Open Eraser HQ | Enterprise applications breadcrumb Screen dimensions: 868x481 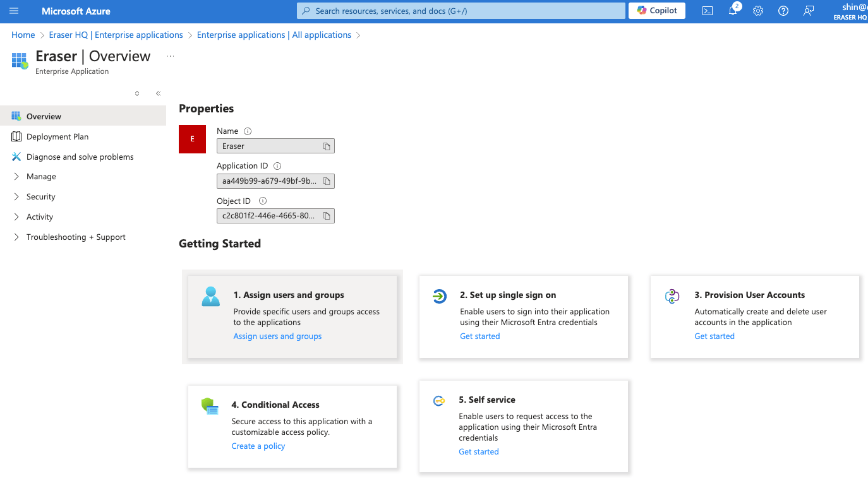pyautogui.click(x=116, y=35)
